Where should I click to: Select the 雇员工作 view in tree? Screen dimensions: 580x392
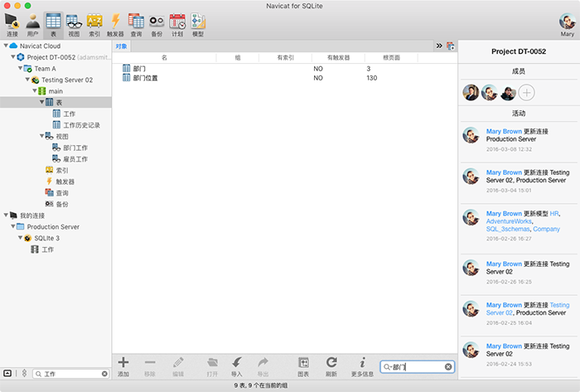point(75,159)
